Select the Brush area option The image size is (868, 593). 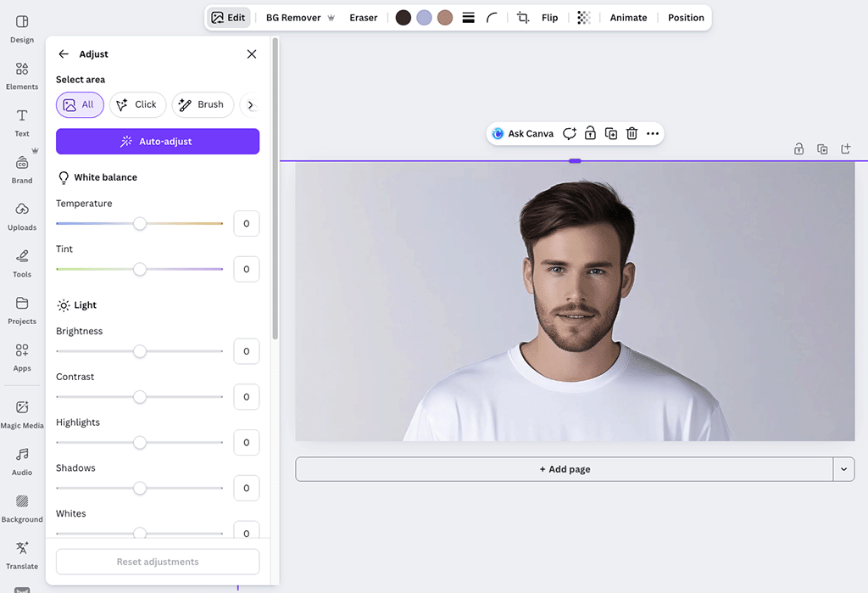coord(203,104)
